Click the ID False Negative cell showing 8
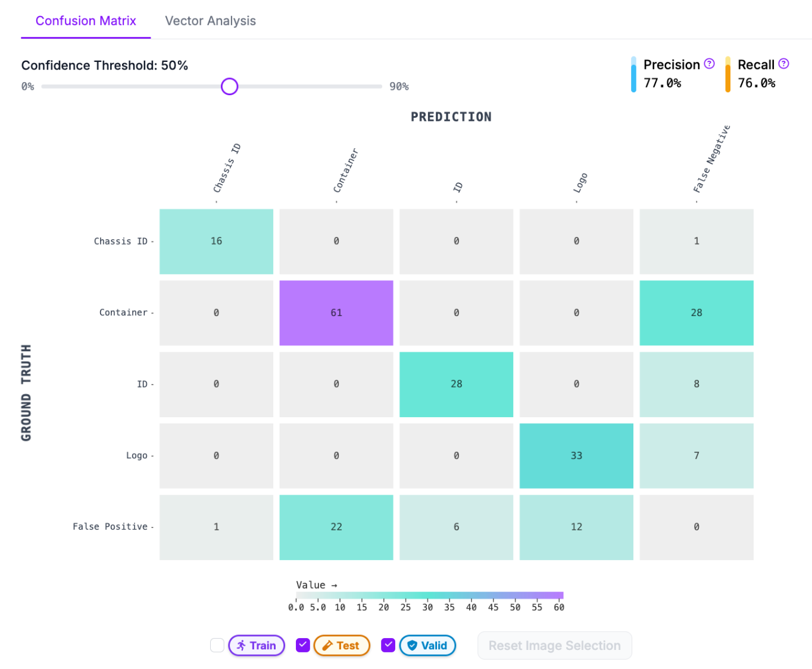This screenshot has width=812, height=669. 697,384
